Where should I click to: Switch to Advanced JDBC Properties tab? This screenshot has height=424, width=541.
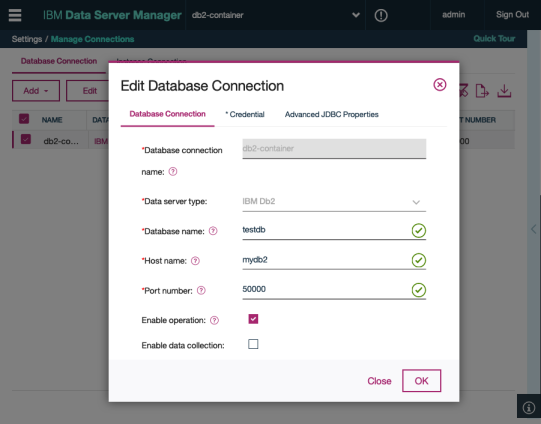click(x=332, y=114)
